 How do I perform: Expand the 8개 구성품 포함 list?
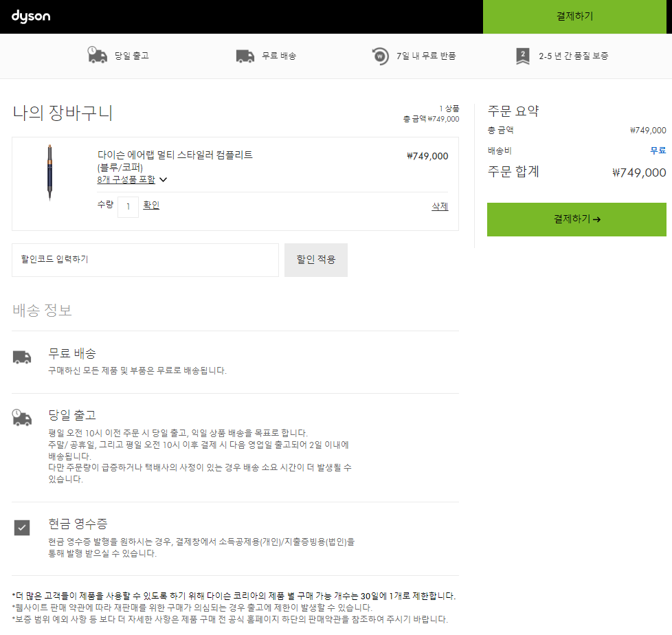(x=126, y=179)
